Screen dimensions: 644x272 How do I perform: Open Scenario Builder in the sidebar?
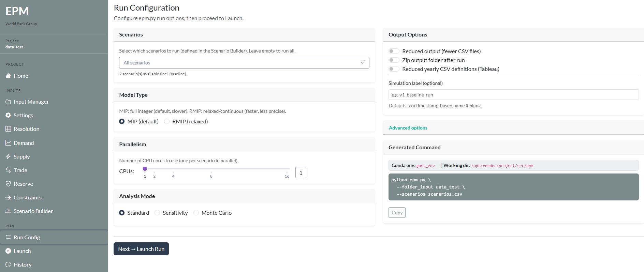click(33, 211)
